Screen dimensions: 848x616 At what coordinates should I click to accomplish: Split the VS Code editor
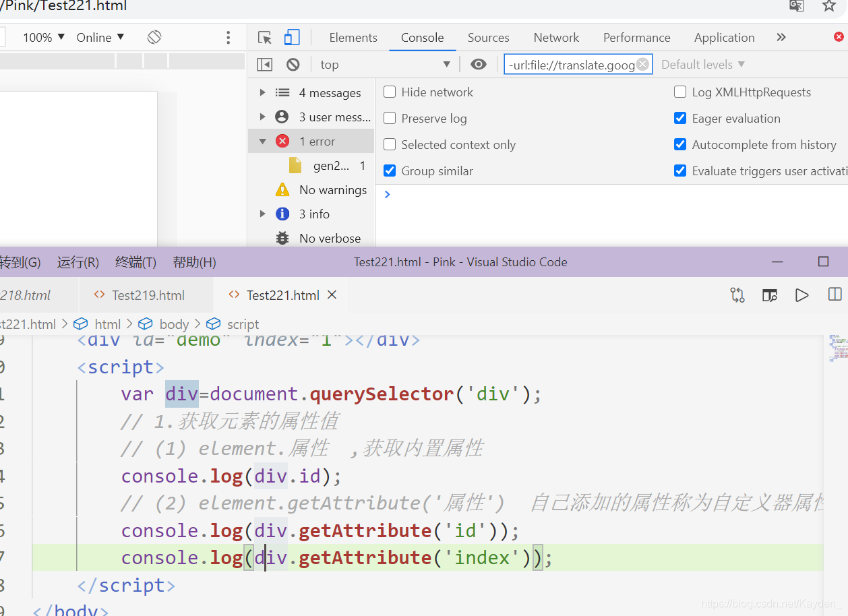tap(835, 295)
